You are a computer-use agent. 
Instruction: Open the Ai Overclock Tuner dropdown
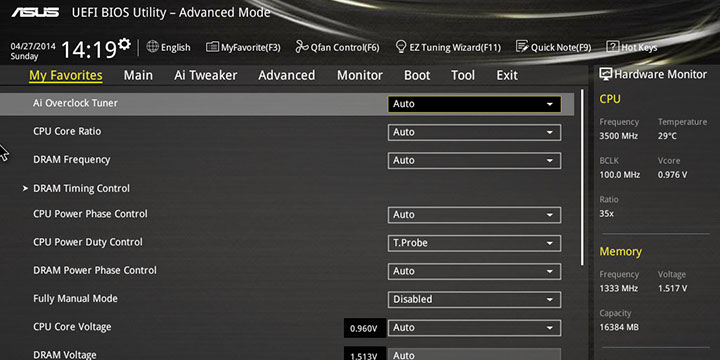[474, 104]
